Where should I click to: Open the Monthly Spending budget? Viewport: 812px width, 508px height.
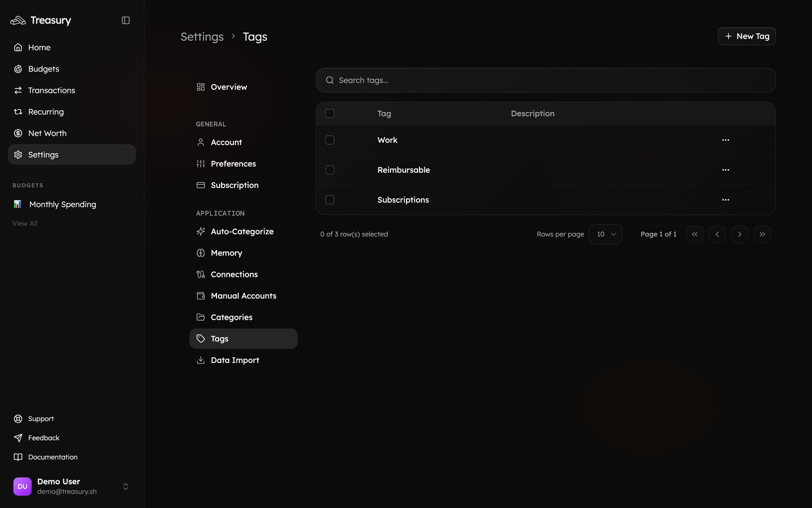[x=72, y=204]
